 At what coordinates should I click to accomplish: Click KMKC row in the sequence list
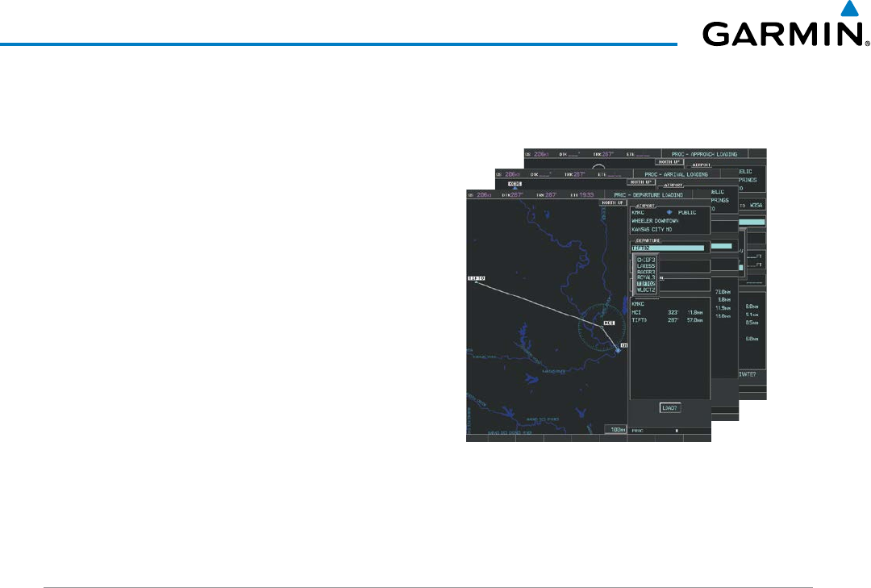tap(638, 304)
